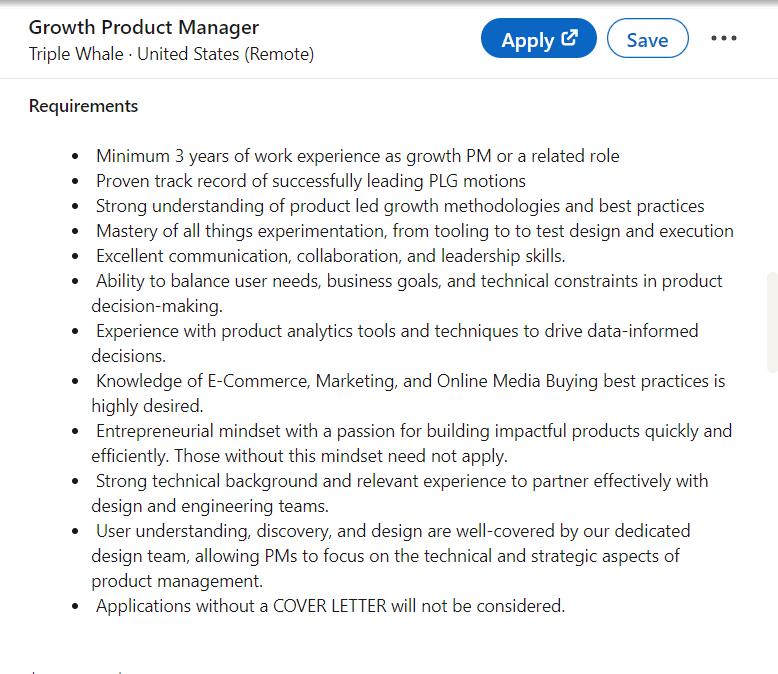Select the 'Proven track record' bullet text
This screenshot has width=778, height=674.
310,181
